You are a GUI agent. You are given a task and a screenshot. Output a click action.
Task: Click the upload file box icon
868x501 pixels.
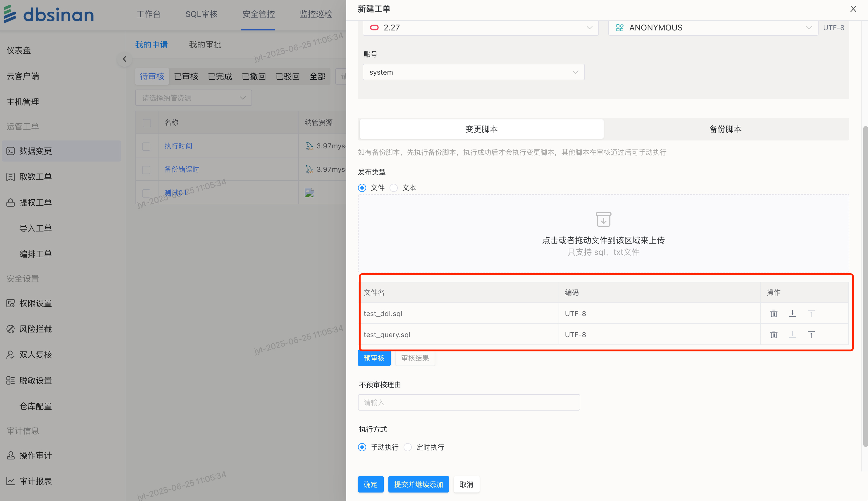point(603,219)
